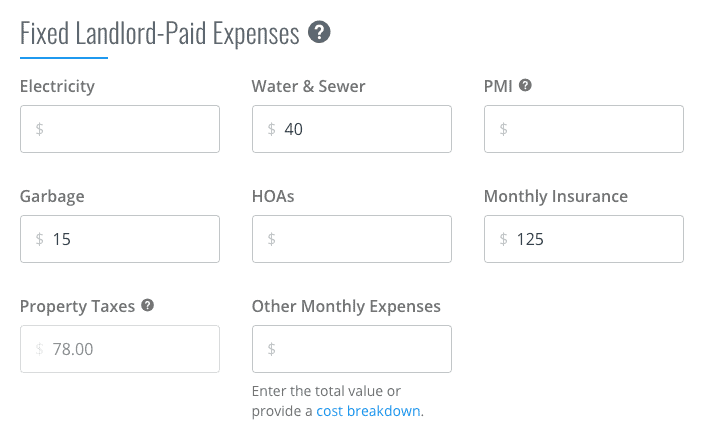Open help for Fixed Landlord-Paid Expenses heading
The height and width of the screenshot is (444, 709).
click(319, 32)
